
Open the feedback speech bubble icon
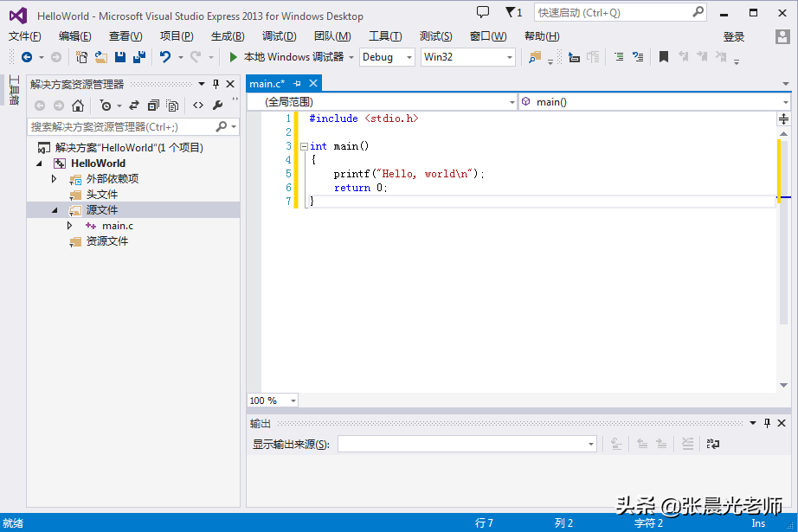tap(482, 12)
